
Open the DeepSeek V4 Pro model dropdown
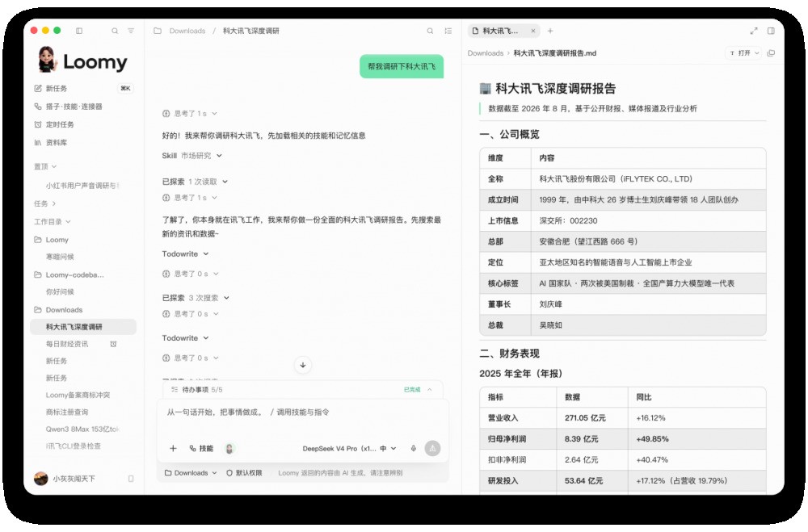pos(349,449)
